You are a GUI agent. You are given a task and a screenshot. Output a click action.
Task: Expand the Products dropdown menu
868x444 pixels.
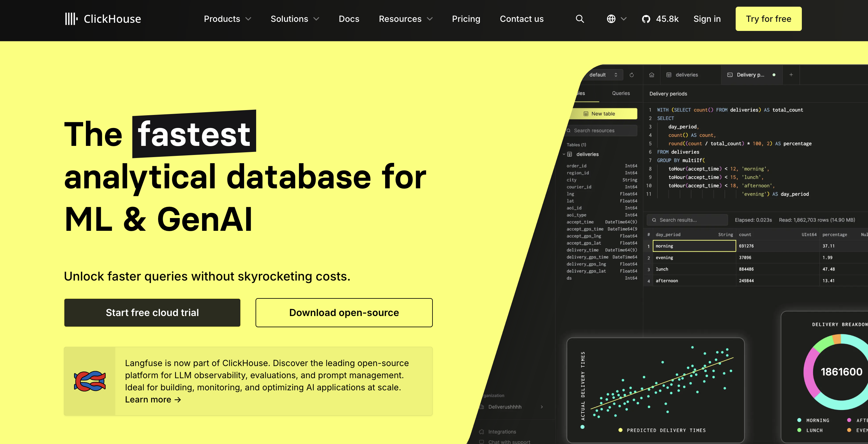pos(227,19)
